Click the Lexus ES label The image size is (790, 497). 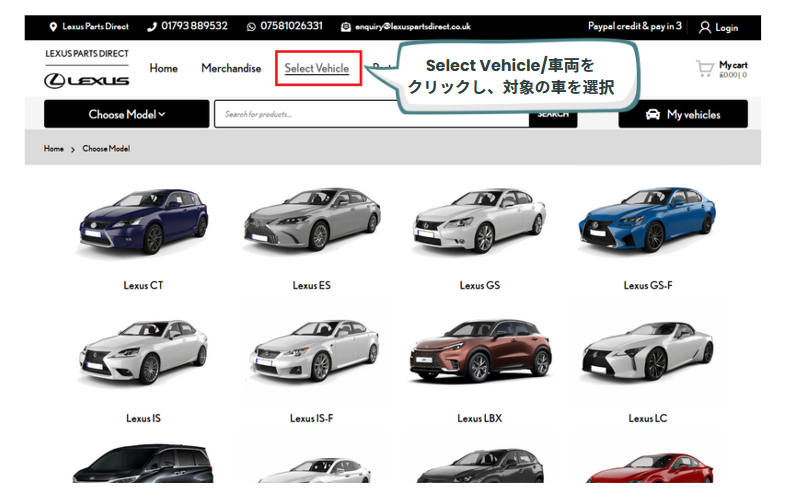[x=312, y=285]
